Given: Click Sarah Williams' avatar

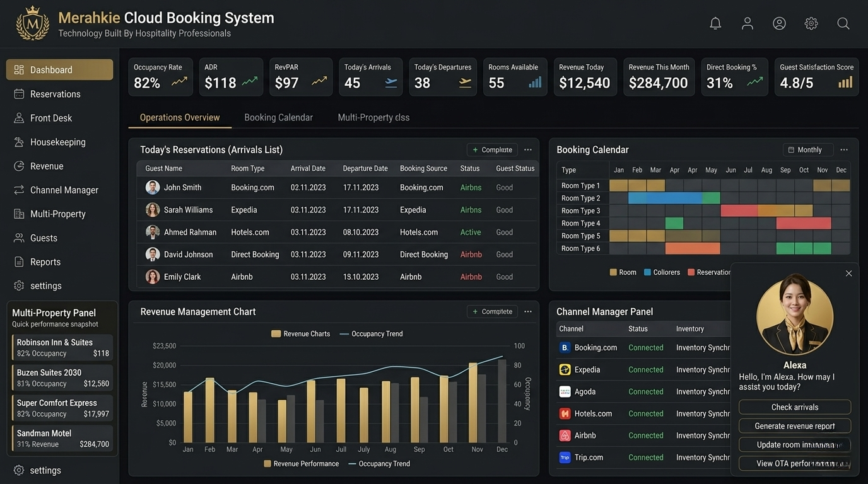Looking at the screenshot, I should [x=153, y=210].
